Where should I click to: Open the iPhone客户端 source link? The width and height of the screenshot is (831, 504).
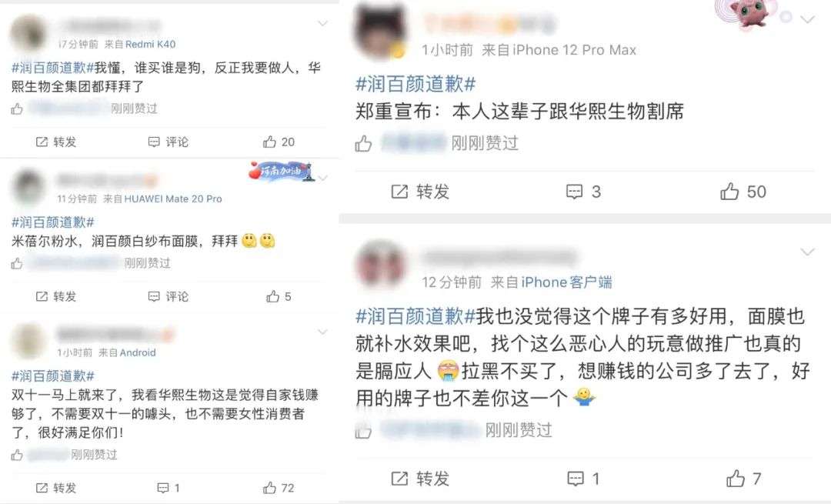point(566,282)
